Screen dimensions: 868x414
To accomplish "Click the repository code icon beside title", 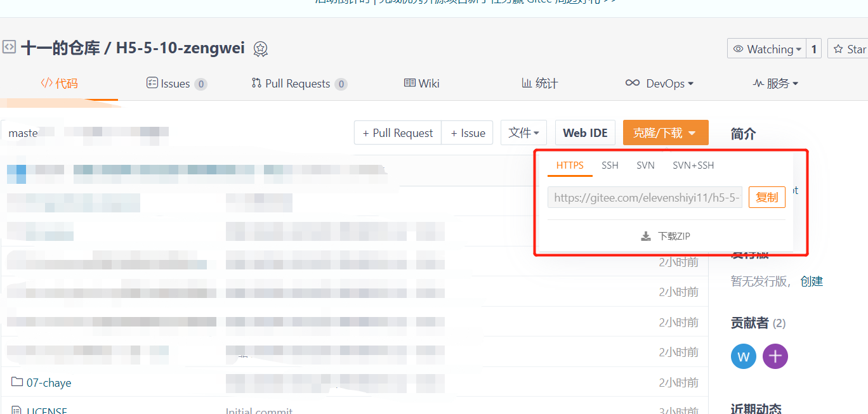I will [9, 47].
